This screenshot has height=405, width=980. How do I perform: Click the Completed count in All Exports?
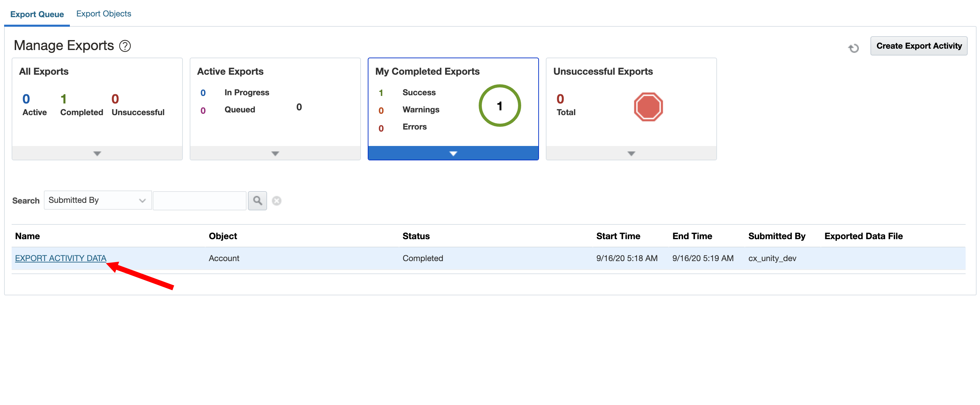[x=64, y=99]
